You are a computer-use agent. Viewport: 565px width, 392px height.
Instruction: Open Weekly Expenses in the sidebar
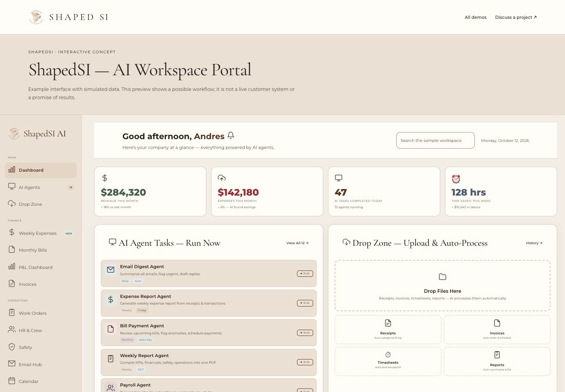(41, 233)
